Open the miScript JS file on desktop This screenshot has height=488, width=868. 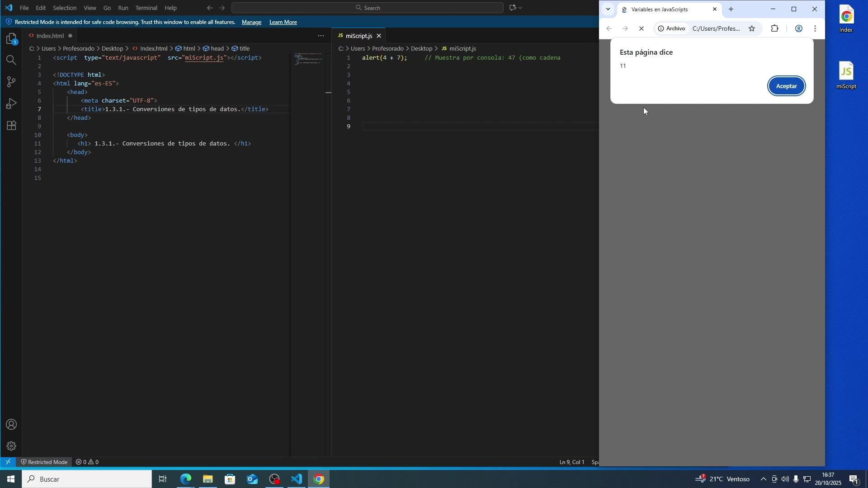click(846, 75)
